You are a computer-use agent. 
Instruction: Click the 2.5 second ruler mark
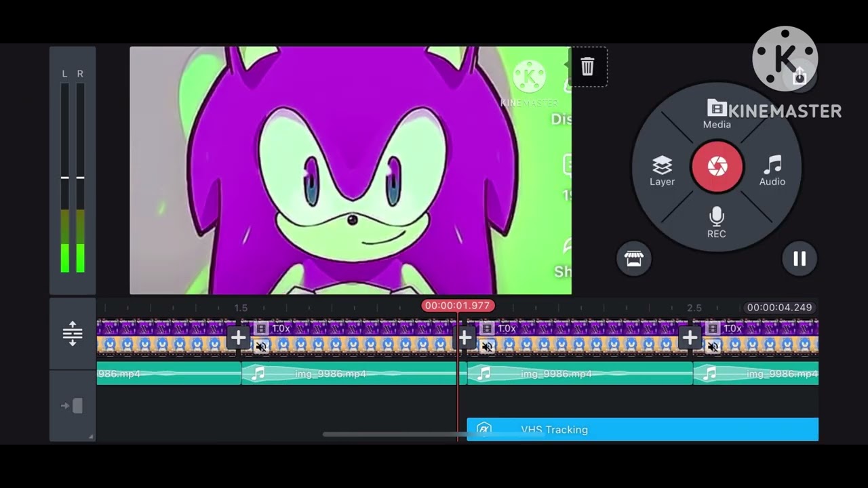pyautogui.click(x=694, y=308)
